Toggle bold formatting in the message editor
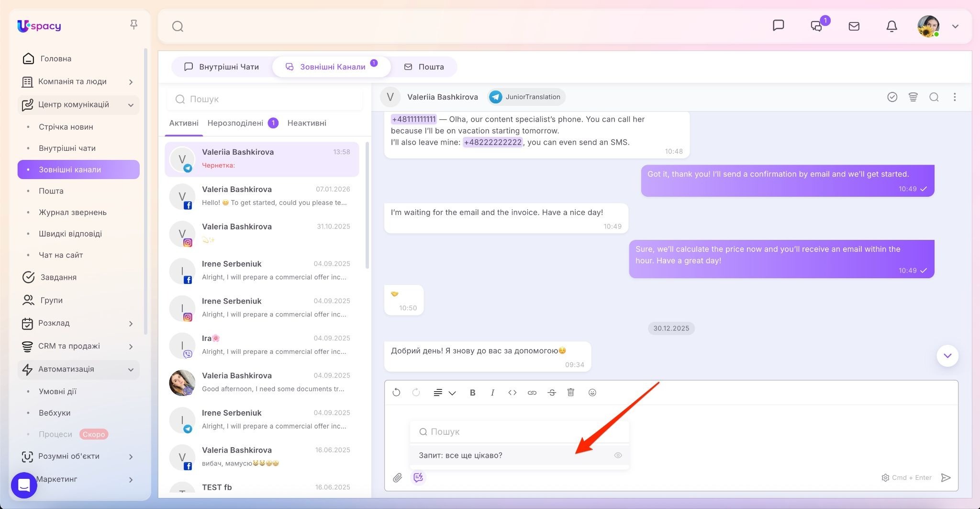The width and height of the screenshot is (980, 509). 472,393
